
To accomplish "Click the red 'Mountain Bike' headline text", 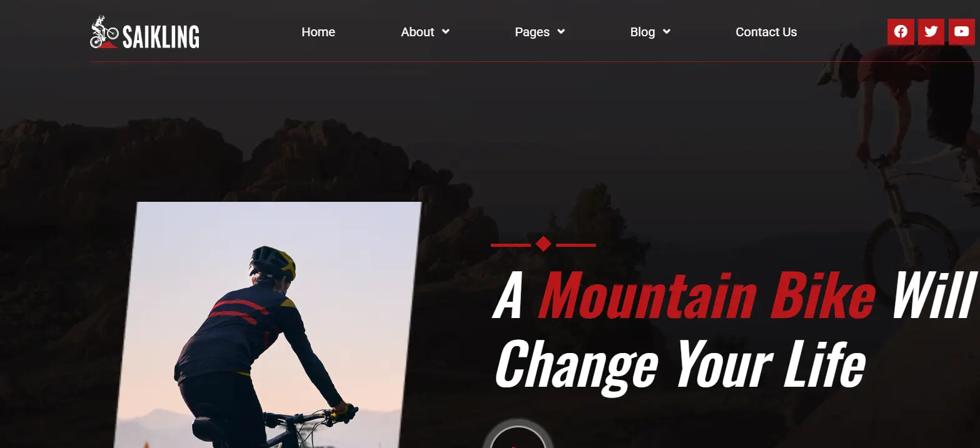I will click(707, 294).
